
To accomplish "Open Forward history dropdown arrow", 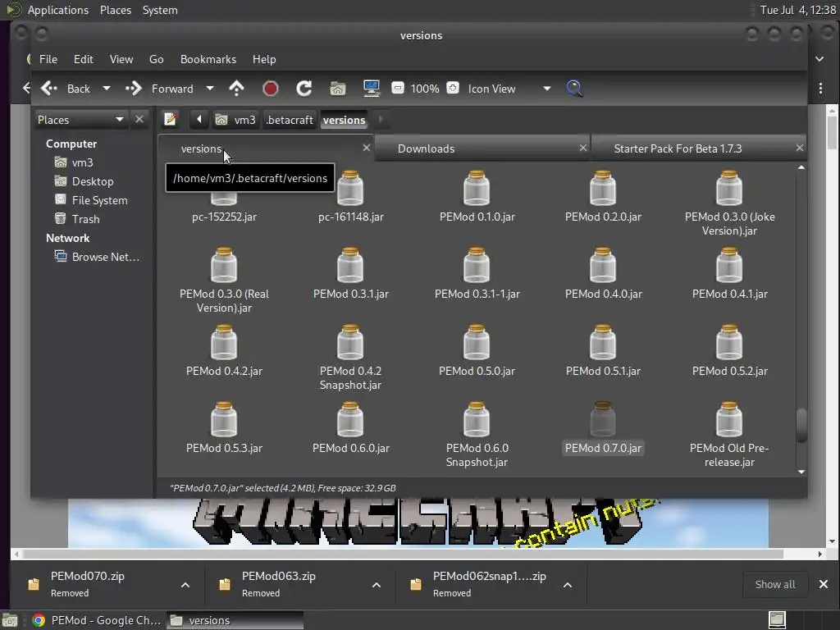I will (x=210, y=89).
